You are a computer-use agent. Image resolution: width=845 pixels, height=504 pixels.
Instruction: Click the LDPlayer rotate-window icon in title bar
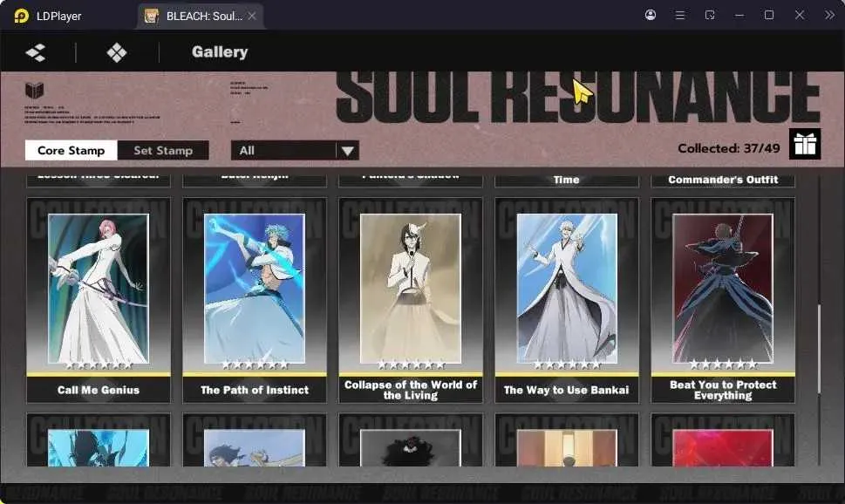[x=710, y=15]
